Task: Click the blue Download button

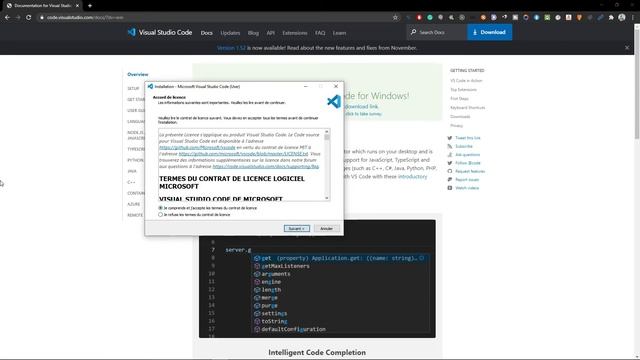Action: [x=489, y=32]
